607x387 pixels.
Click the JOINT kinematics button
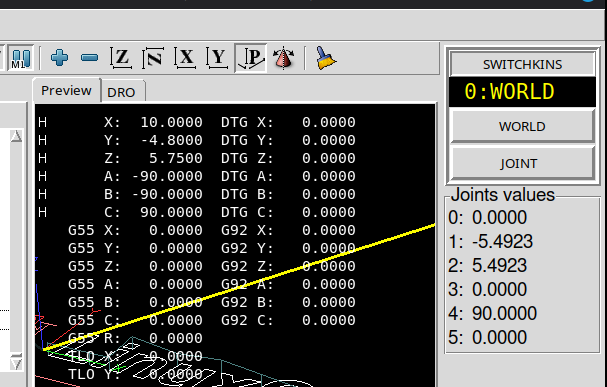522,163
